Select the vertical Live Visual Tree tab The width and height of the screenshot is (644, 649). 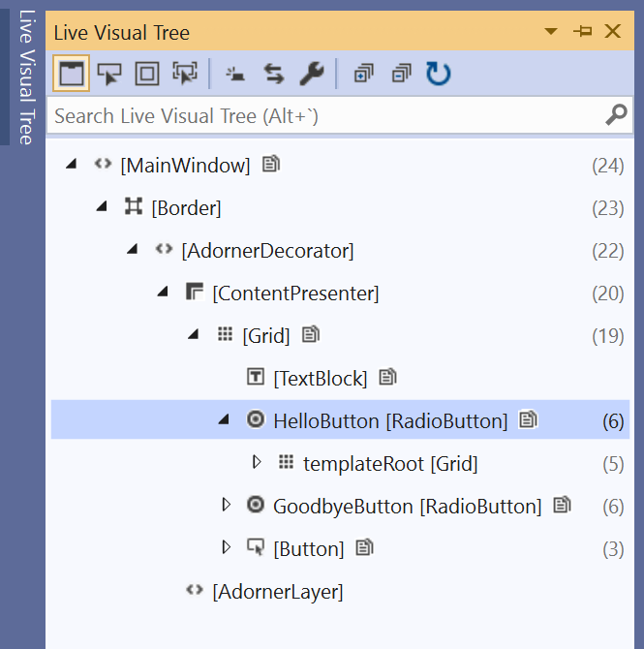(26, 77)
